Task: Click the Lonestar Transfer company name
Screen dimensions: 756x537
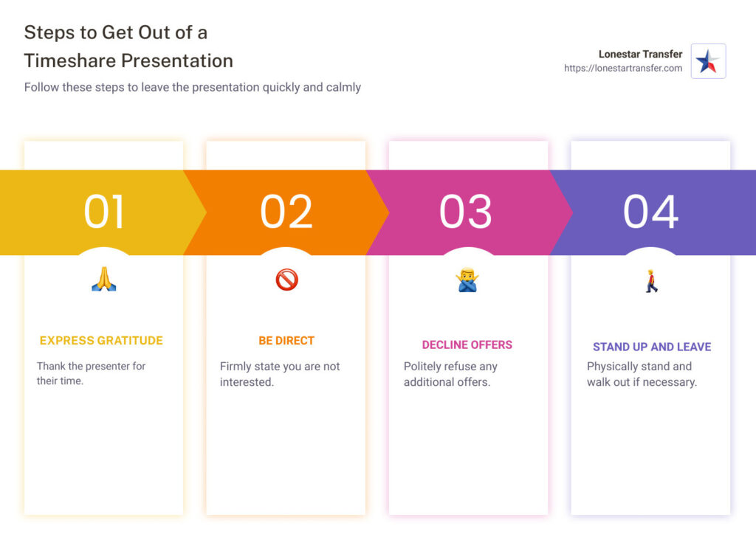Action: coord(640,54)
